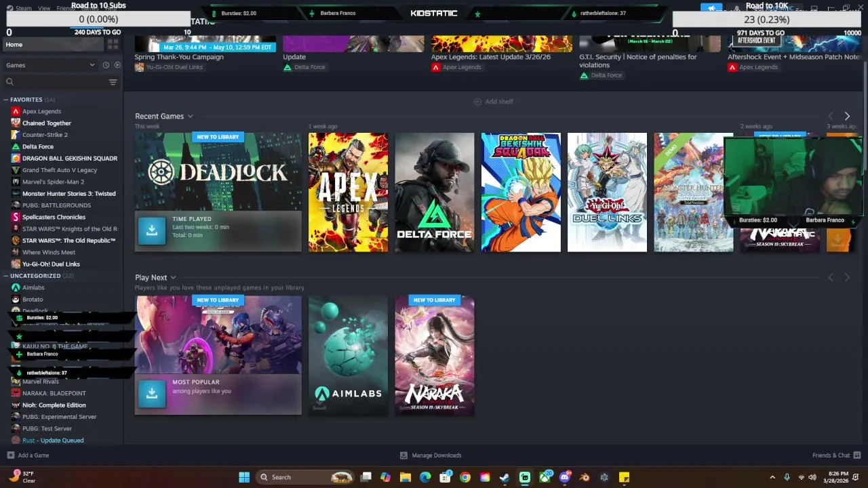Click the Deadlock install download icon
The width and height of the screenshot is (868, 488).
pyautogui.click(x=152, y=230)
